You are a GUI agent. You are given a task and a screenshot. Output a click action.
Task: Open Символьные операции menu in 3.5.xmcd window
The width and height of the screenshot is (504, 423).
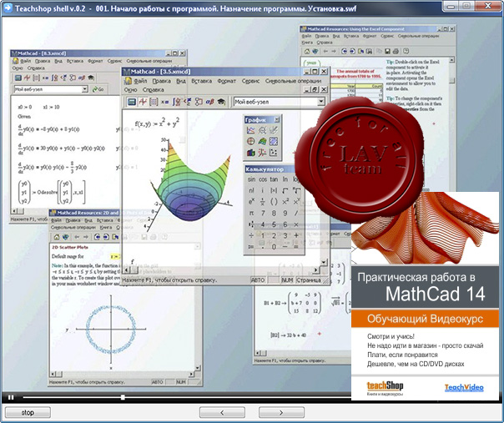tap(293, 81)
